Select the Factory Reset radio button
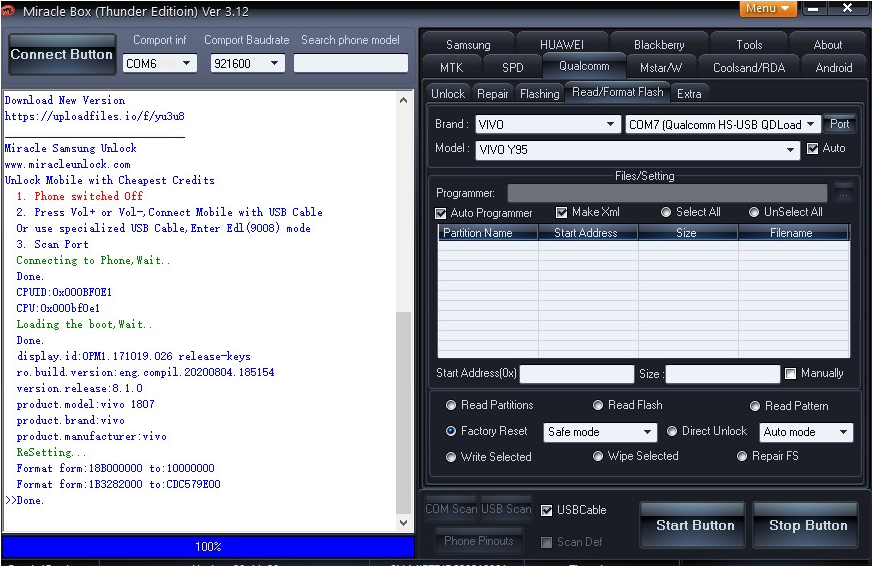Viewport: 873px width, 567px height. pyautogui.click(x=451, y=431)
